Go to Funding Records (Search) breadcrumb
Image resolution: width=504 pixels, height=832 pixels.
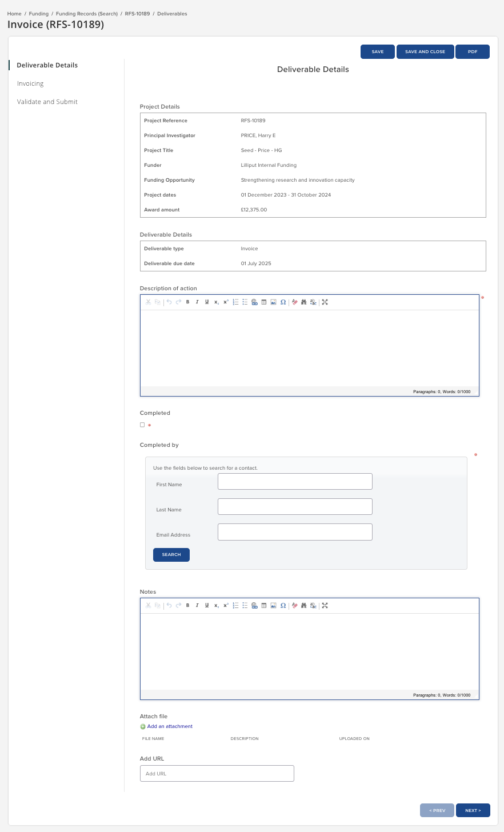(87, 14)
